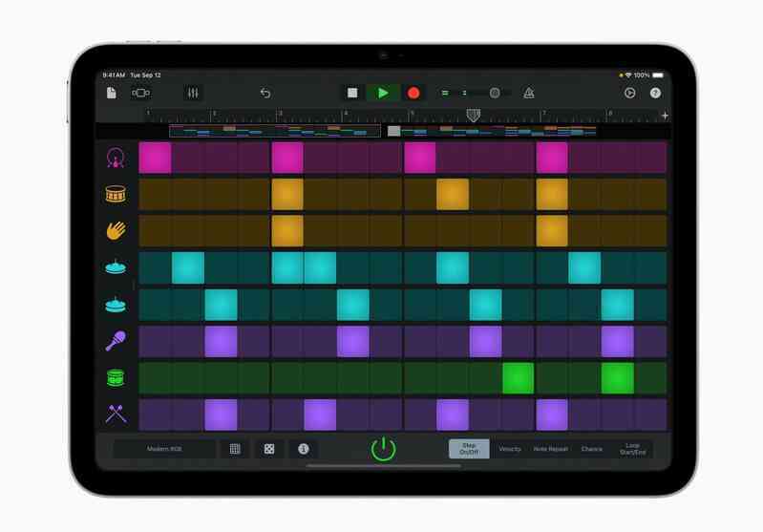Select the Velocity edit mode
The image size is (763, 532).
[x=510, y=449]
